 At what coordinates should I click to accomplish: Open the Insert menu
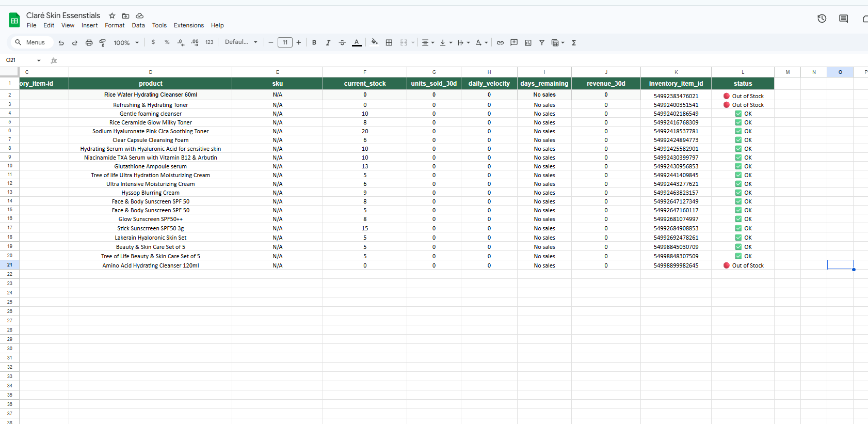pos(89,25)
